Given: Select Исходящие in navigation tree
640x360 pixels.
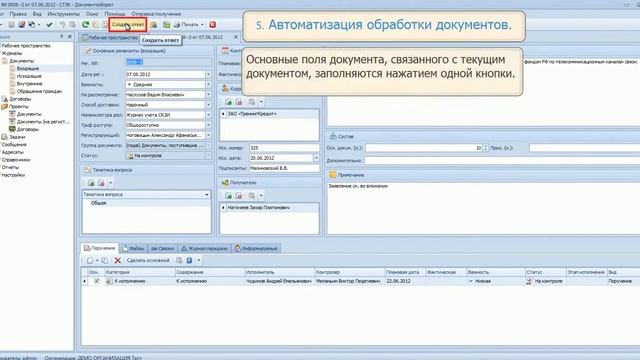Looking at the screenshot, I should tap(29, 76).
